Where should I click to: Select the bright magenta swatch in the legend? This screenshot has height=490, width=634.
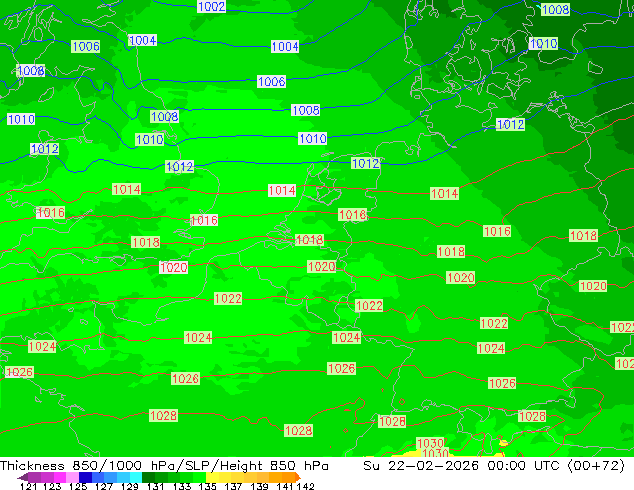[x=60, y=477]
